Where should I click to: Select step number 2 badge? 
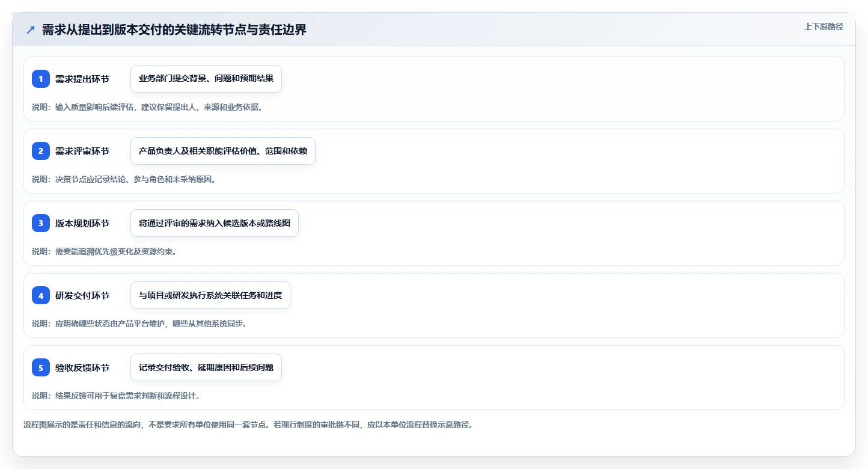[41, 151]
